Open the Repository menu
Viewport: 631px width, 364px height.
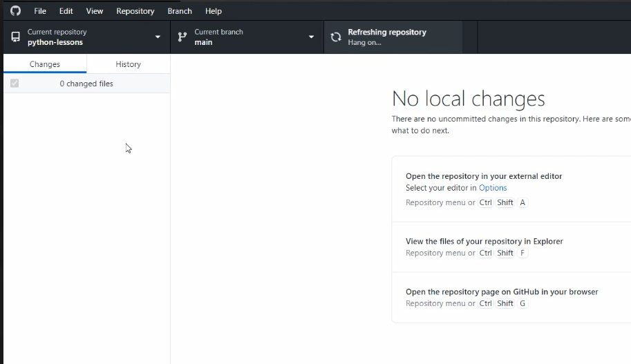pyautogui.click(x=135, y=11)
